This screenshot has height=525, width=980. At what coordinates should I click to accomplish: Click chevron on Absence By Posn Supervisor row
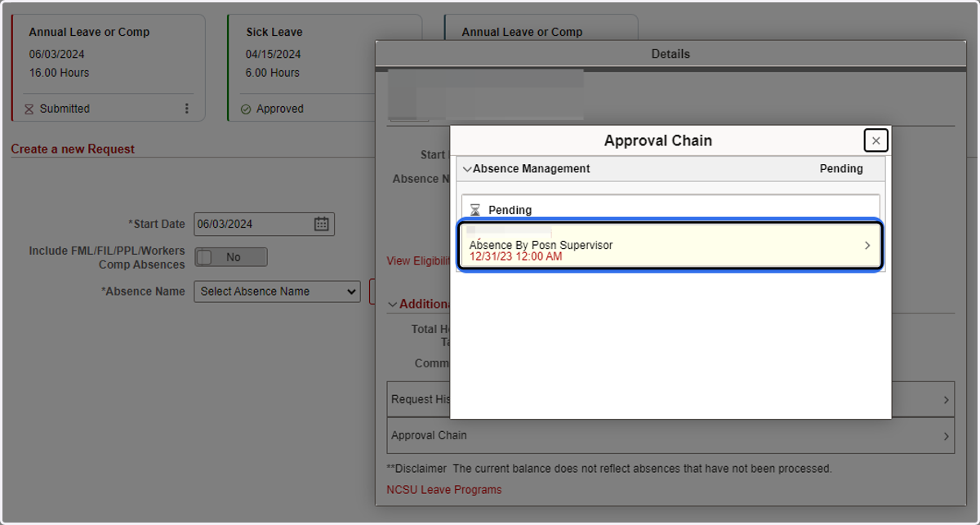(x=867, y=245)
